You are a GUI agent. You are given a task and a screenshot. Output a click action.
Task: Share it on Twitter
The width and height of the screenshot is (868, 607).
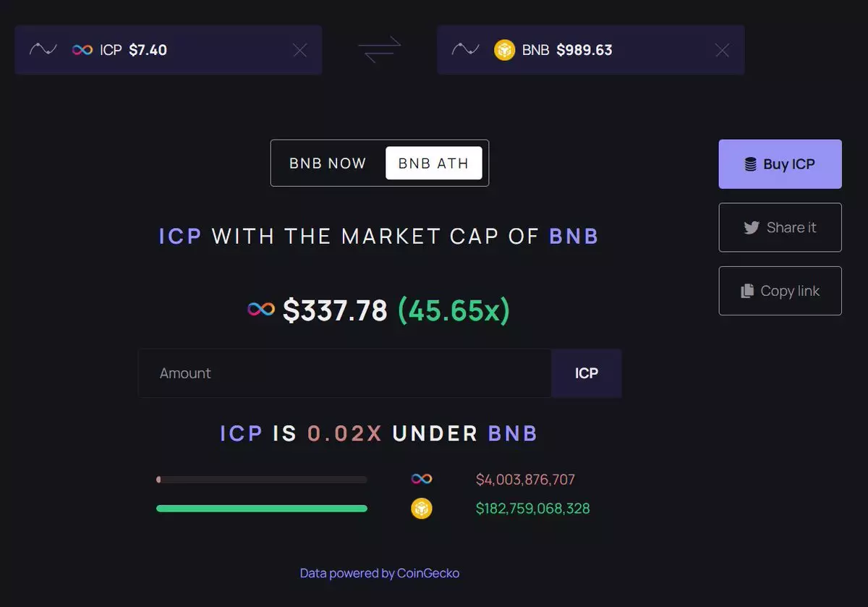coord(780,228)
